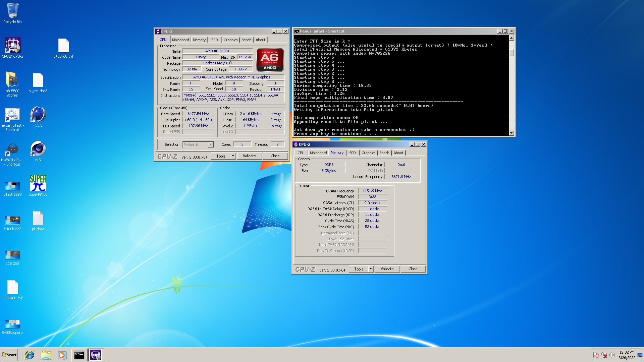Click the pifast console scrollbar thumb
This screenshot has height=362, width=644.
512,53
